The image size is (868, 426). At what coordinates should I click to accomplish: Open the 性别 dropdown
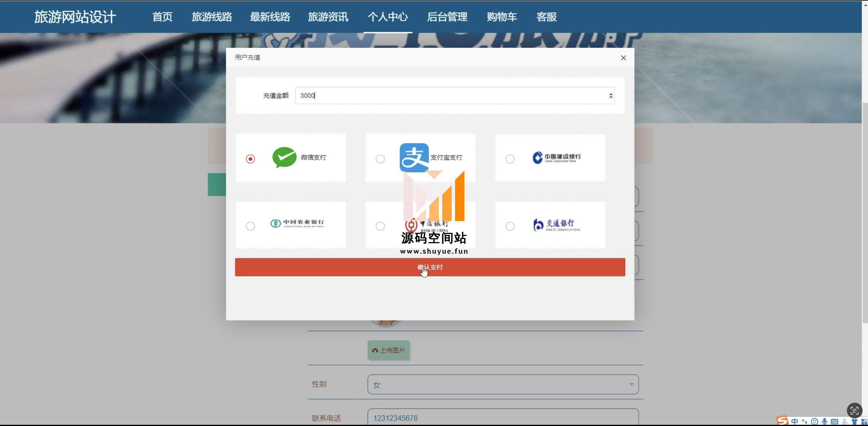[503, 384]
